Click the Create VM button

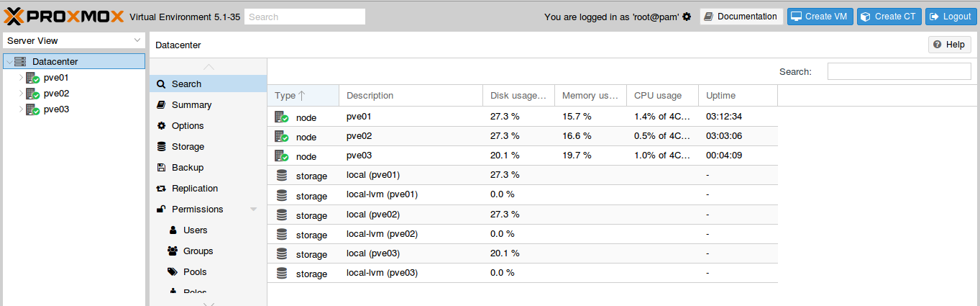coord(820,17)
